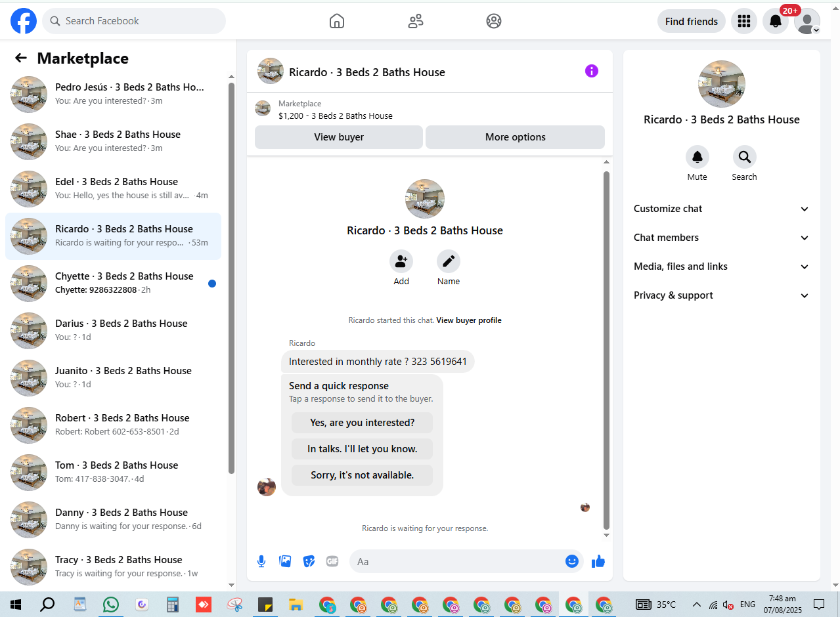
Task: Open the Tracy conversation
Action: click(113, 567)
